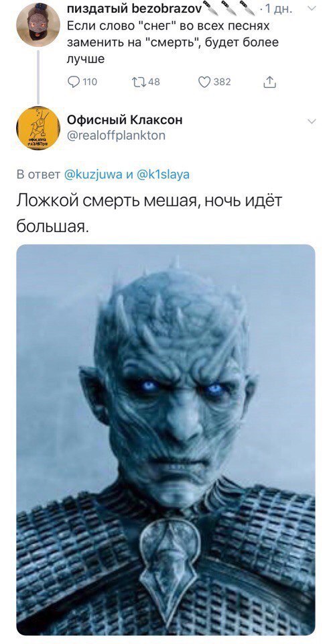331x644 pixels.
Task: Open the Офисный Клаксон display name
Action: 125,119
